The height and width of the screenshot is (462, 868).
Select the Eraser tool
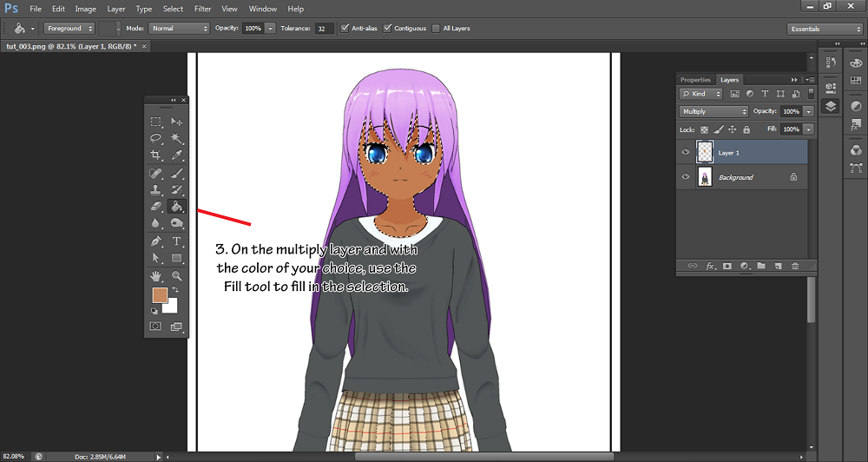pyautogui.click(x=156, y=207)
